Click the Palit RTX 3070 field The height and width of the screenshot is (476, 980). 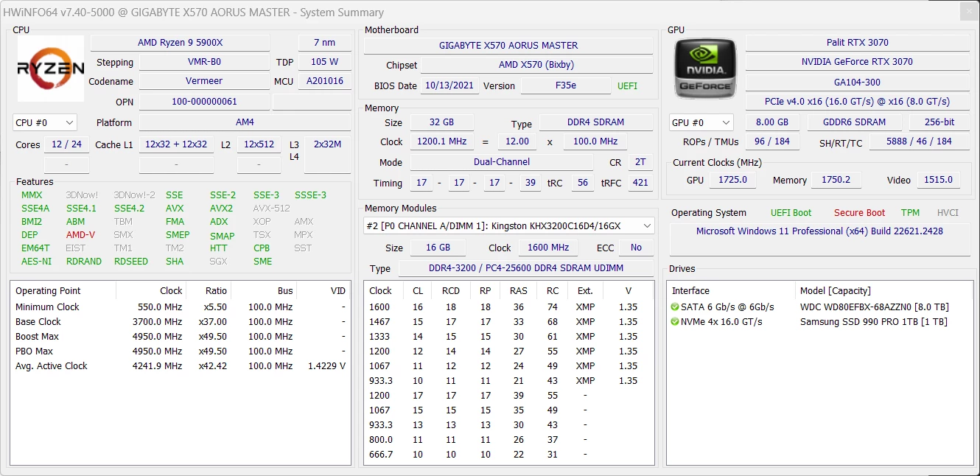tap(857, 43)
